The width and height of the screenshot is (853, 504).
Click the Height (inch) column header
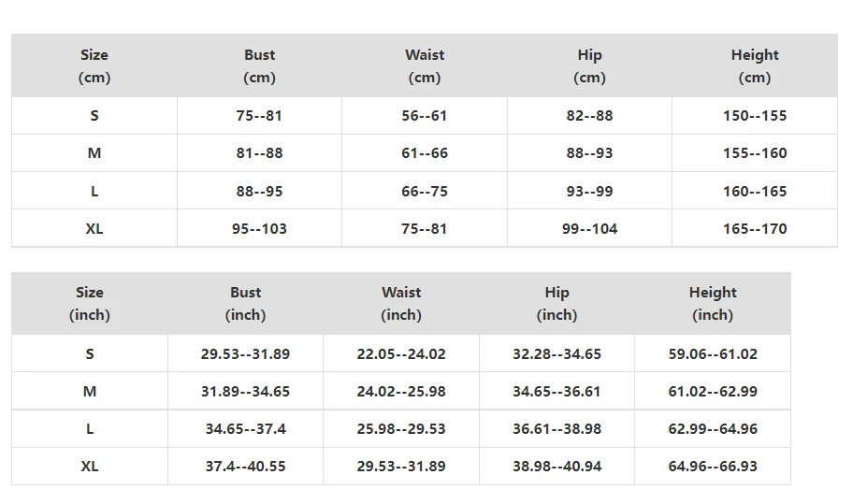tap(713, 304)
